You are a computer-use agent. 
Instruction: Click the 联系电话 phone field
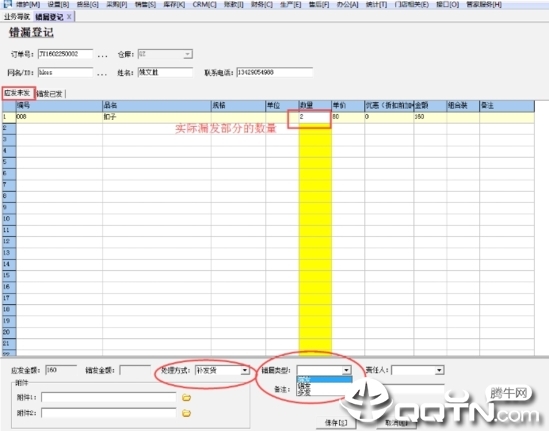point(274,72)
